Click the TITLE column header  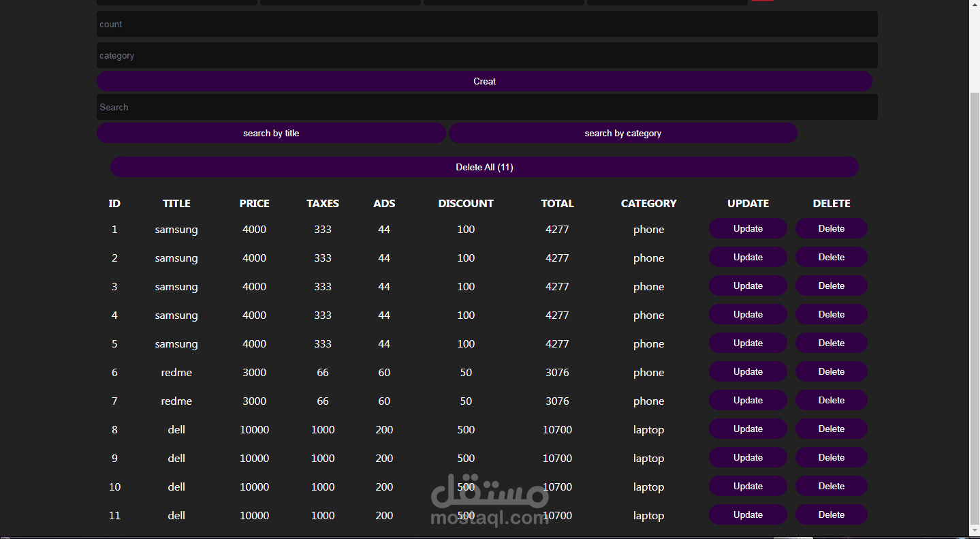click(176, 203)
